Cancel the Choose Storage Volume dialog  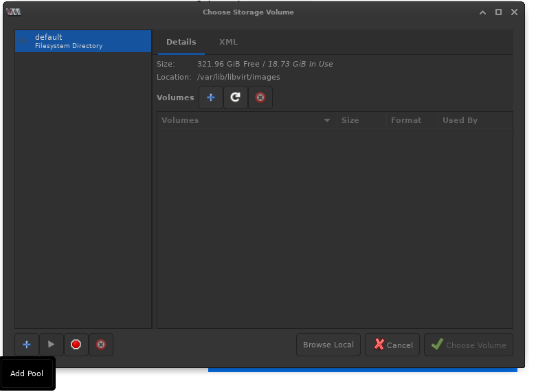(392, 345)
